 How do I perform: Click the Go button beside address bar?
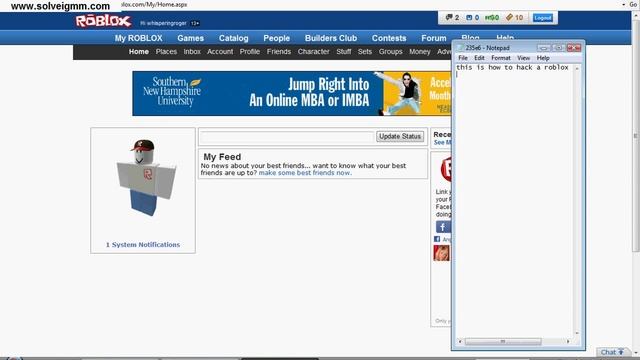coord(633,4)
